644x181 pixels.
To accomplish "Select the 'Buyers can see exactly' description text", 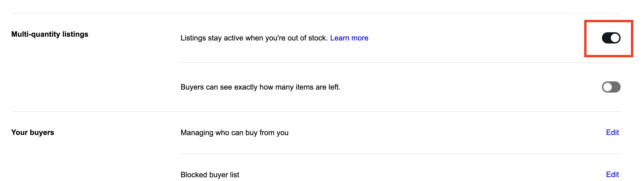I will [x=260, y=87].
